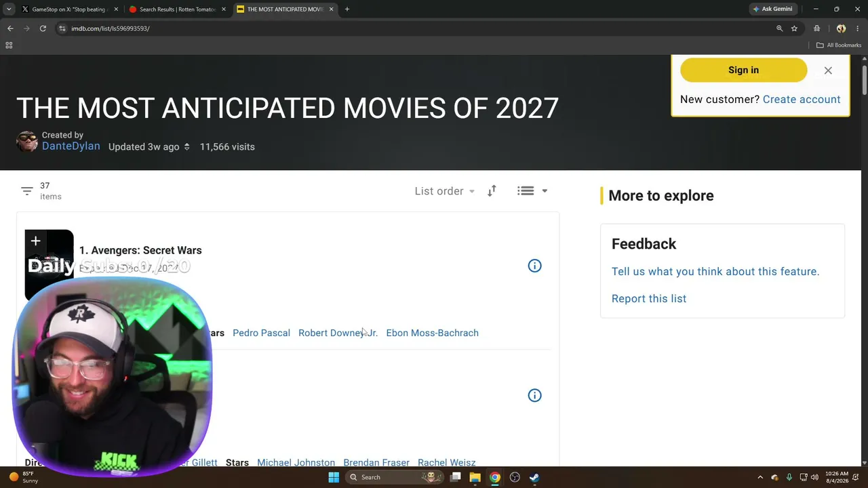Screen dimensions: 868x488
Task: Open the taskbar volume control
Action: pyautogui.click(x=814, y=477)
